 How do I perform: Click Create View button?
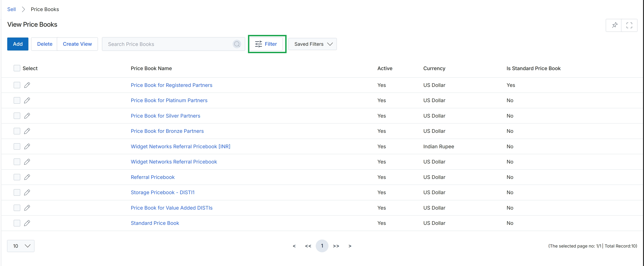pos(77,44)
